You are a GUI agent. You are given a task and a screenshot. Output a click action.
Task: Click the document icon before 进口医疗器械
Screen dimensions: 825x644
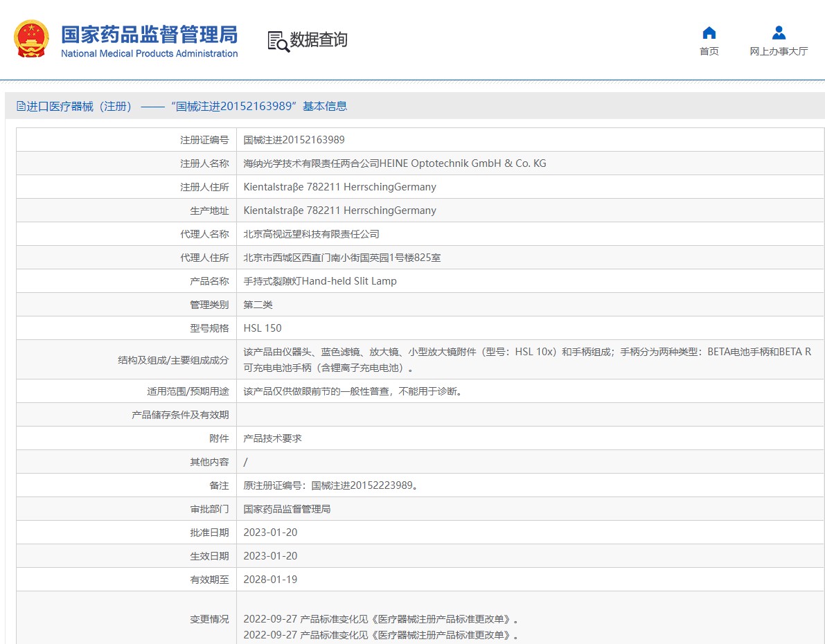point(21,106)
